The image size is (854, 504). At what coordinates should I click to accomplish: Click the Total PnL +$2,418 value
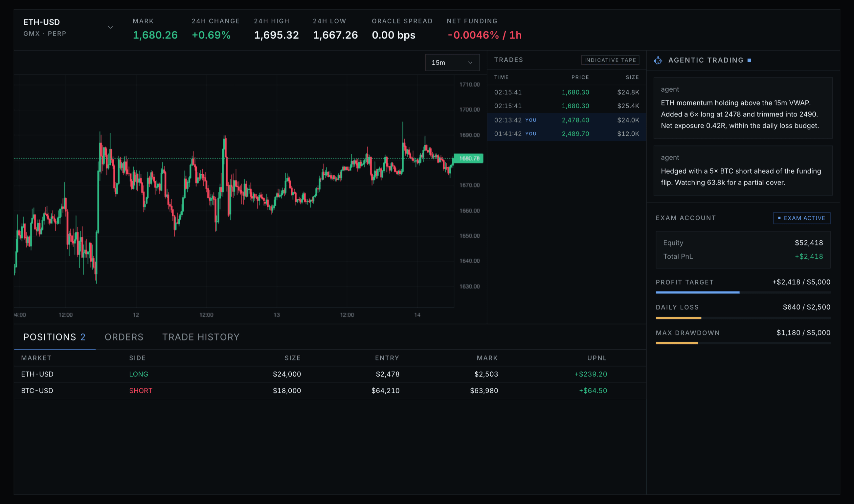(808, 256)
